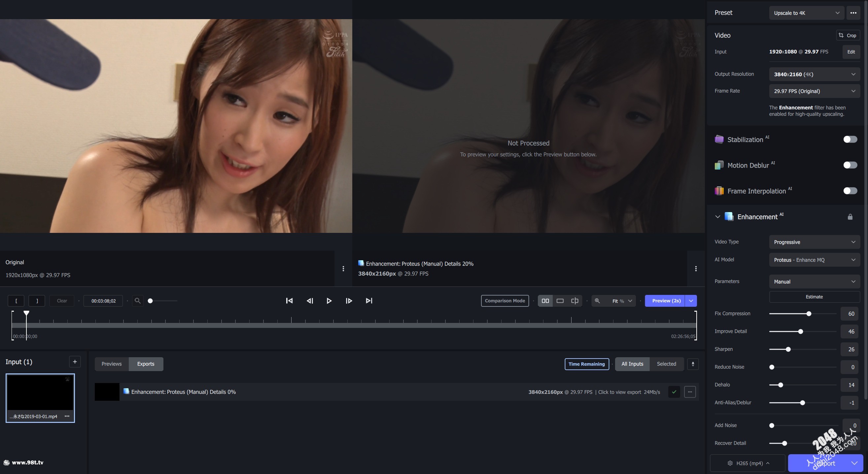868x474 pixels.
Task: Click the Enhancement lock icon
Action: [x=850, y=217]
